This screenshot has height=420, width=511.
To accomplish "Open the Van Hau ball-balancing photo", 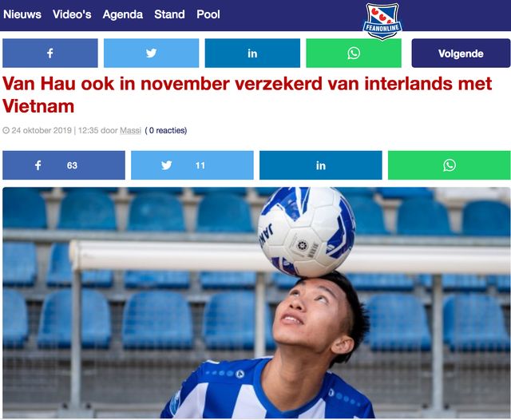I will pos(256,303).
